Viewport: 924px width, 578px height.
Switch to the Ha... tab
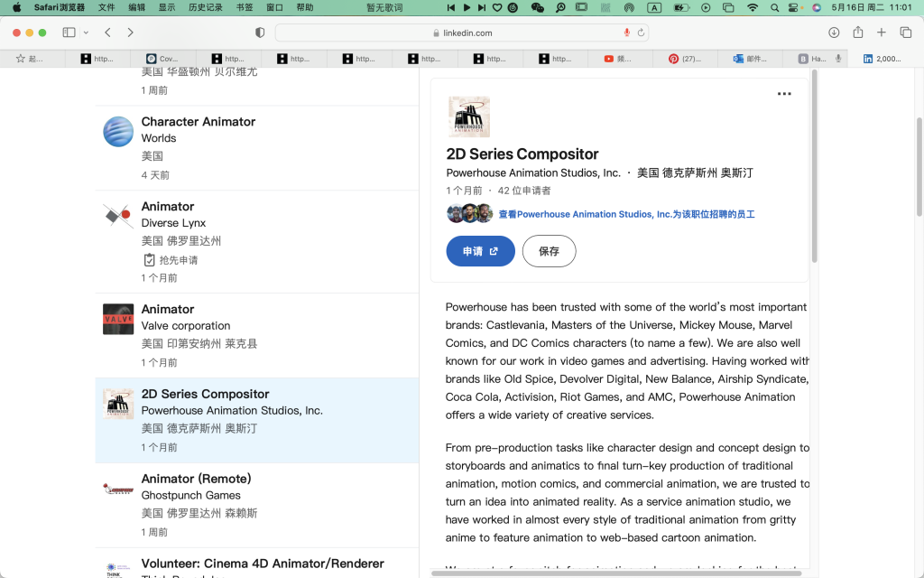[x=816, y=59]
